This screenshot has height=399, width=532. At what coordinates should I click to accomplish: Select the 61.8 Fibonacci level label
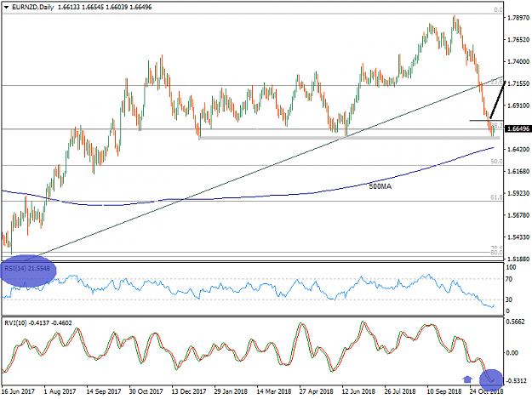tap(497, 197)
